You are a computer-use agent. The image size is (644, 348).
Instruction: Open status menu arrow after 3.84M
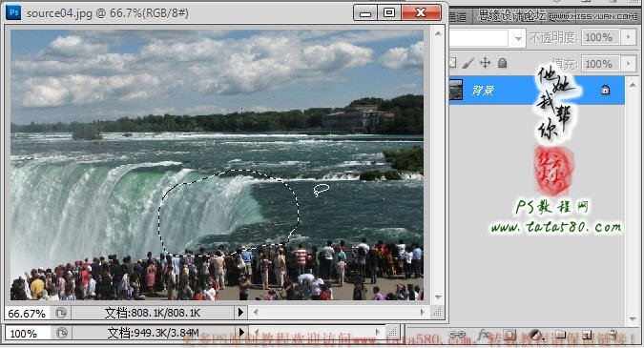[241, 332]
